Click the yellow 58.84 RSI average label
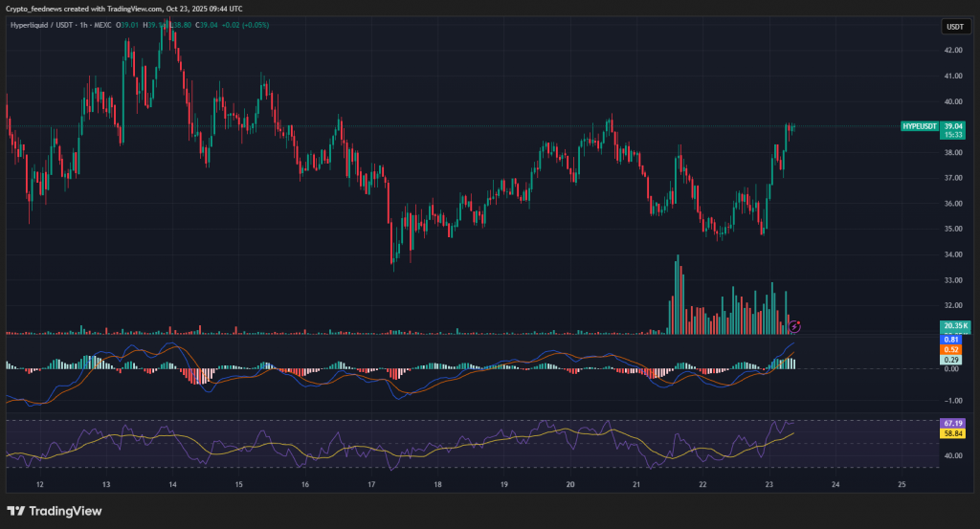Viewport: 980px width, 529px height. pyautogui.click(x=952, y=433)
